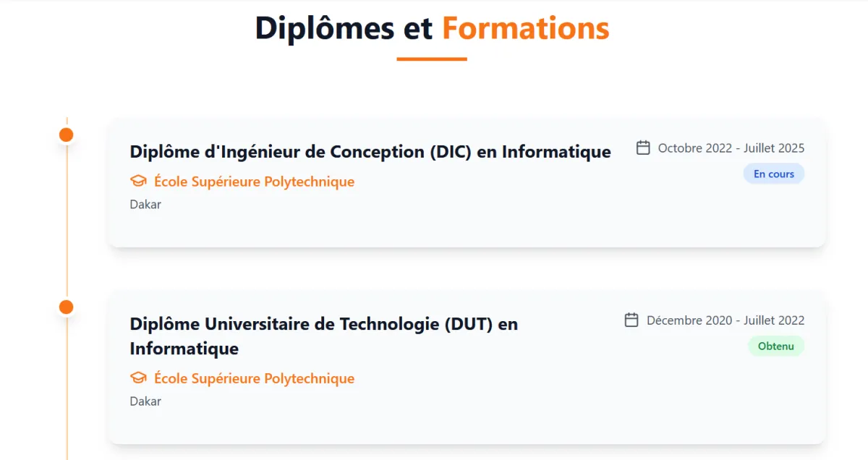
Task: Select the 'Formations' heading text
Action: click(x=526, y=28)
